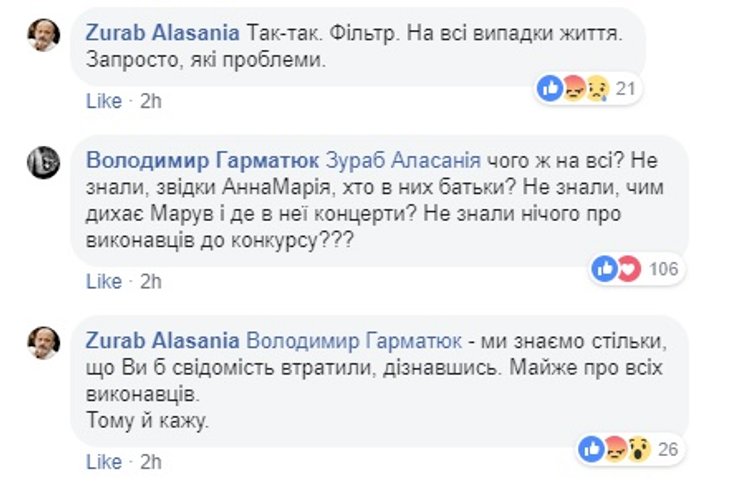Click the thumbs-up reaction icon beside count 106
Viewport: 740px width, 490px height.
pos(605,268)
